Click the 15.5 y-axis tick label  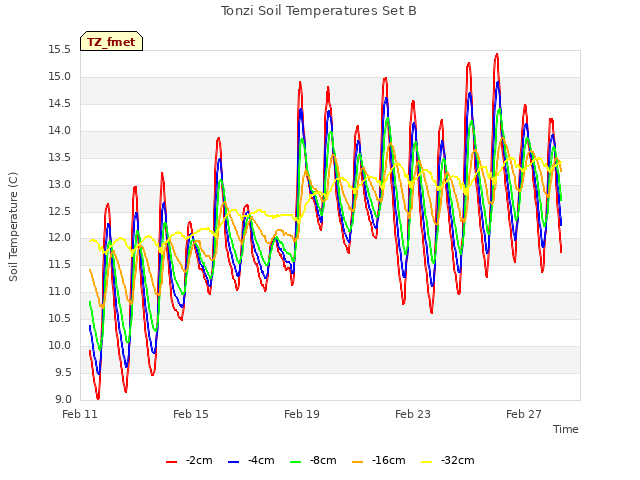[x=60, y=50]
